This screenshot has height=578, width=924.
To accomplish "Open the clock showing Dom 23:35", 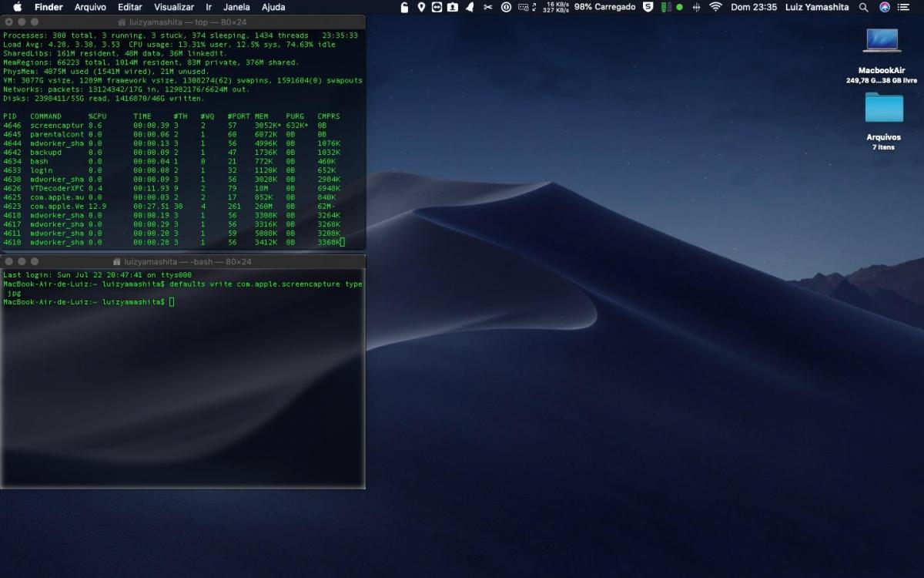I will click(754, 7).
